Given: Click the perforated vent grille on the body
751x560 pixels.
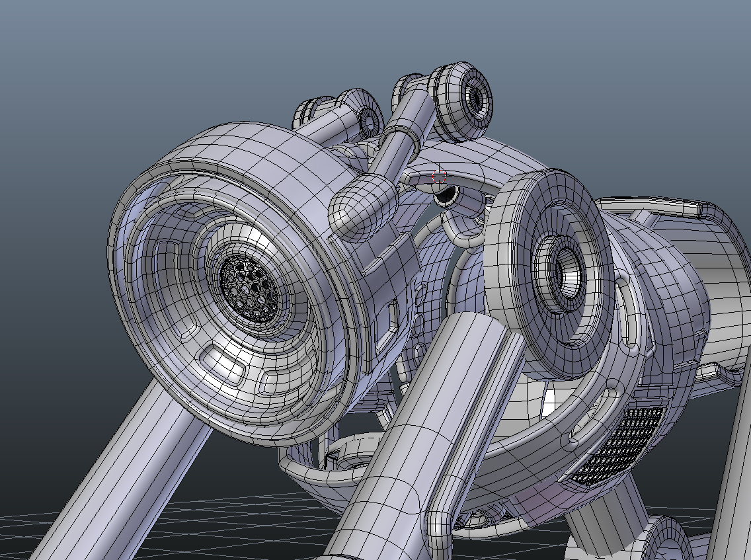Looking at the screenshot, I should click(x=619, y=445).
